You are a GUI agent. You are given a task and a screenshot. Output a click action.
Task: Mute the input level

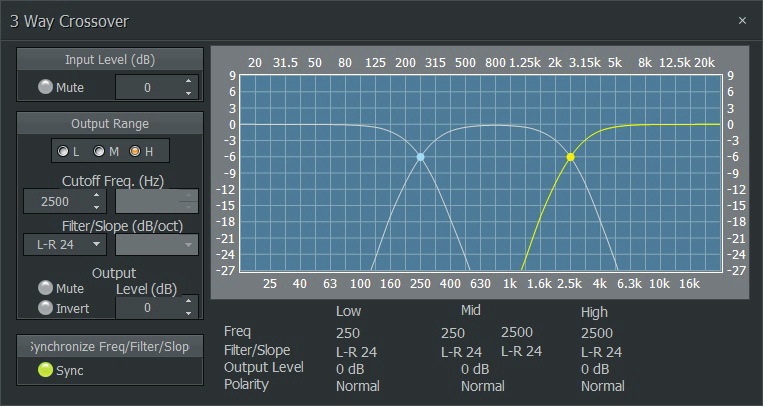[45, 87]
